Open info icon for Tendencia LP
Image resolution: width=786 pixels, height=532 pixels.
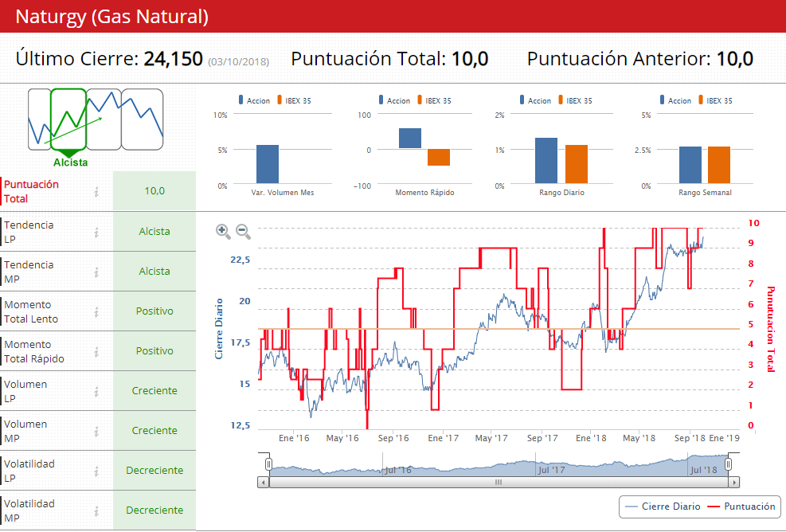[96, 233]
